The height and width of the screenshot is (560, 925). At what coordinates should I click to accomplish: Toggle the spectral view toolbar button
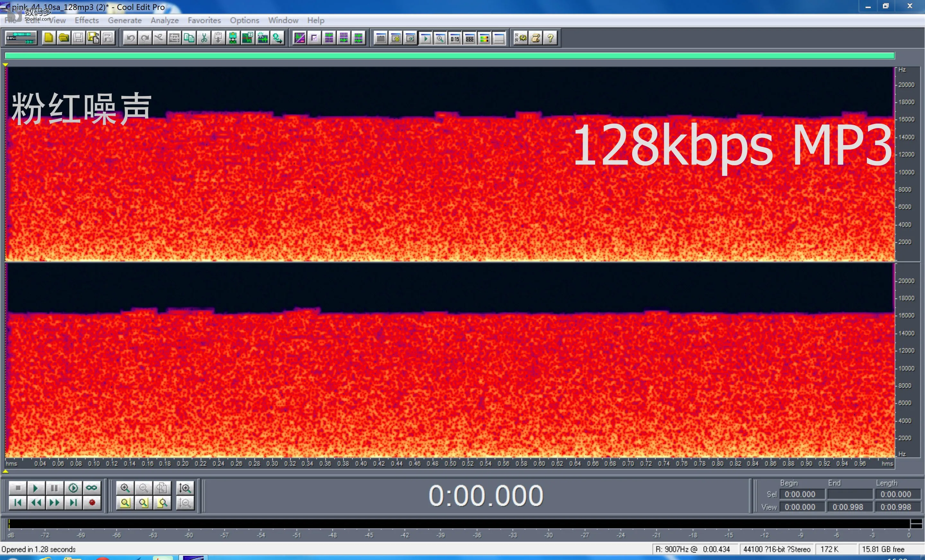point(300,38)
